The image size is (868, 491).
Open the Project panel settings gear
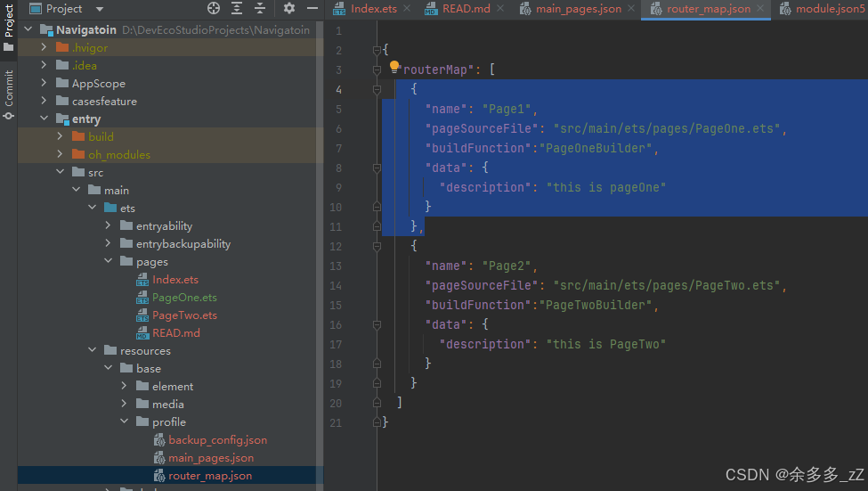coord(289,8)
